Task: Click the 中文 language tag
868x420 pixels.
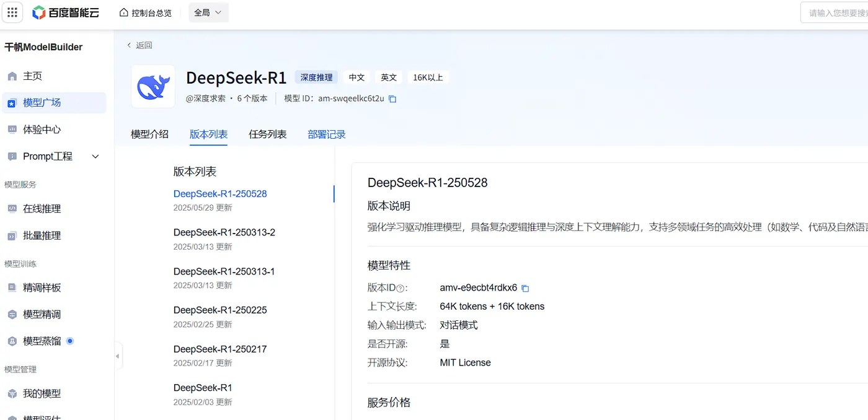Action: [x=356, y=77]
